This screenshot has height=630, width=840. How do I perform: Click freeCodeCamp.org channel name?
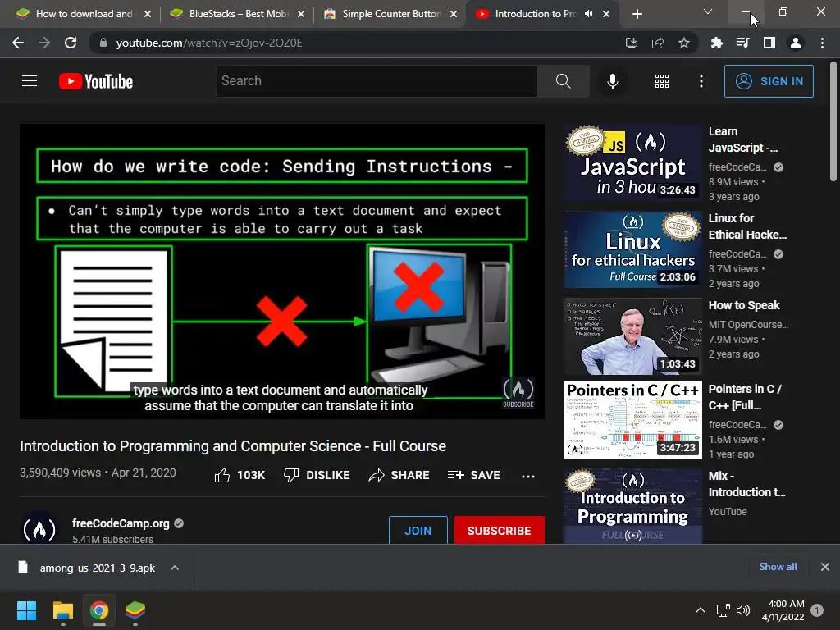(121, 523)
